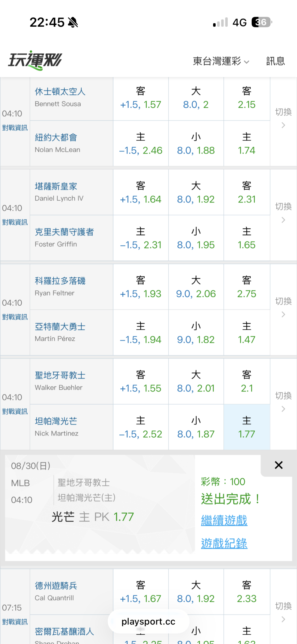Viewport: 297px width, 644px height.
Task: Open the 訊息 messages page
Action: pyautogui.click(x=275, y=61)
